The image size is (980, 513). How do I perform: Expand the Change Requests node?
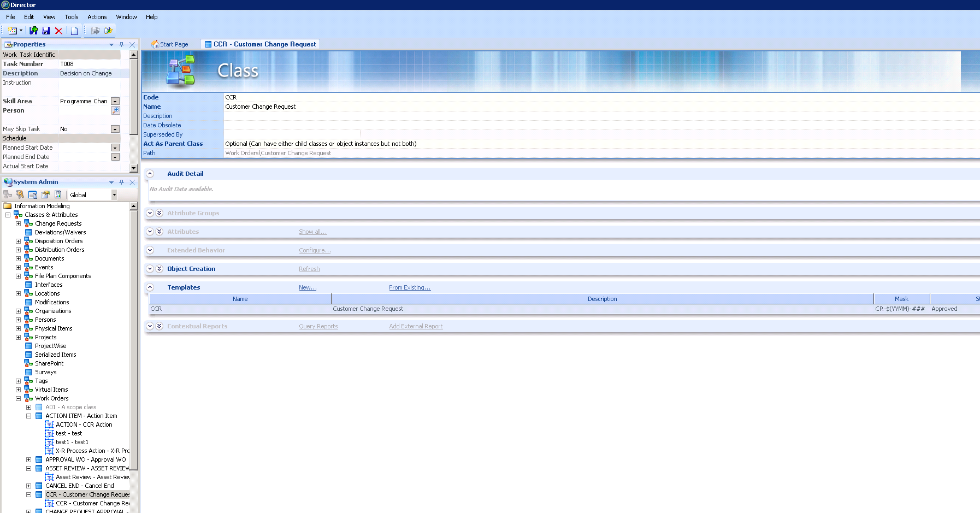pyautogui.click(x=18, y=223)
